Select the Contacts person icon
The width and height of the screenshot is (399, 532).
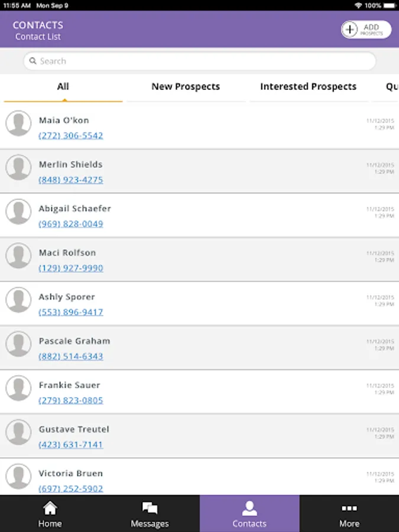pyautogui.click(x=249, y=508)
